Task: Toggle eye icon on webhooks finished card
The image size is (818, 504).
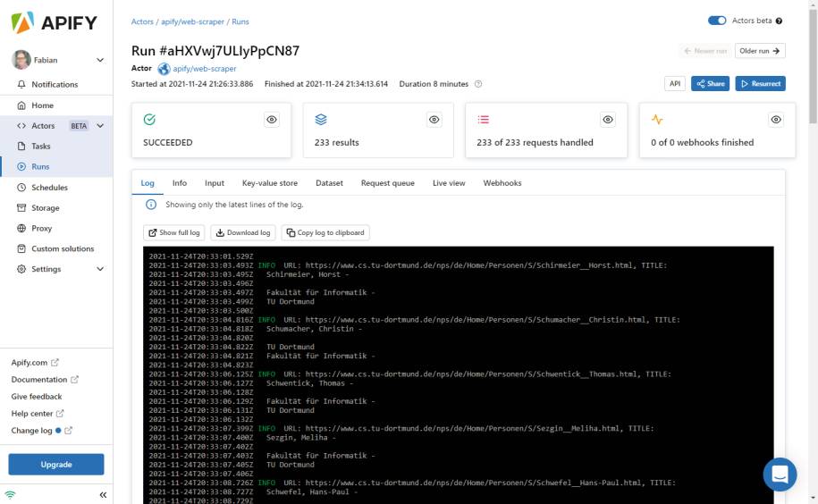Action: point(776,120)
